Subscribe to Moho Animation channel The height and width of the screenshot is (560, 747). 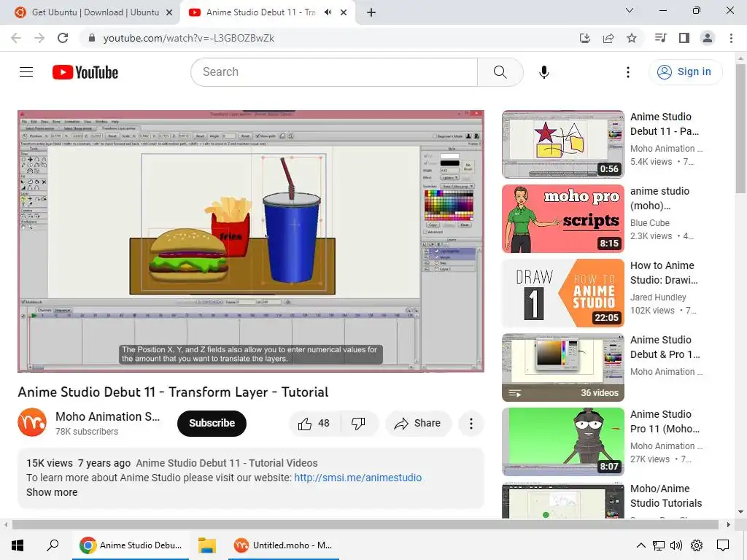(x=212, y=423)
